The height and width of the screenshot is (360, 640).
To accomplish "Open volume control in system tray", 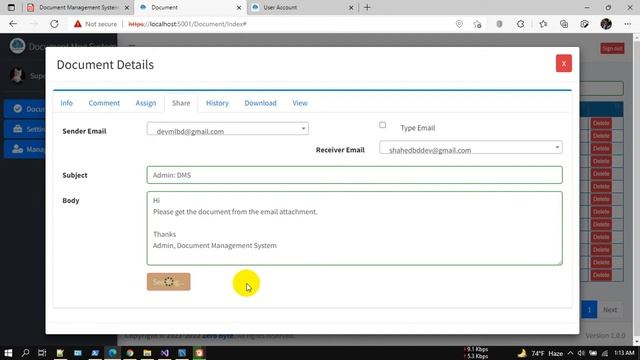I will click(x=581, y=353).
